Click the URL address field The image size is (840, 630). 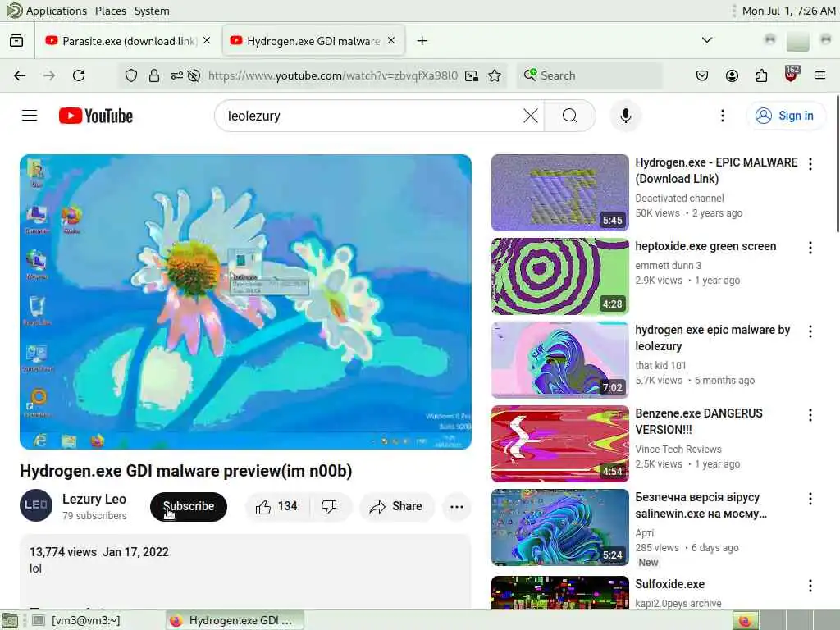coord(332,75)
